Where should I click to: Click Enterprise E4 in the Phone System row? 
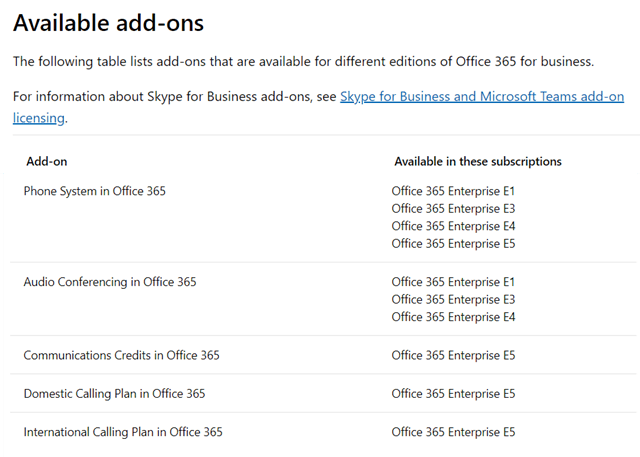453,226
